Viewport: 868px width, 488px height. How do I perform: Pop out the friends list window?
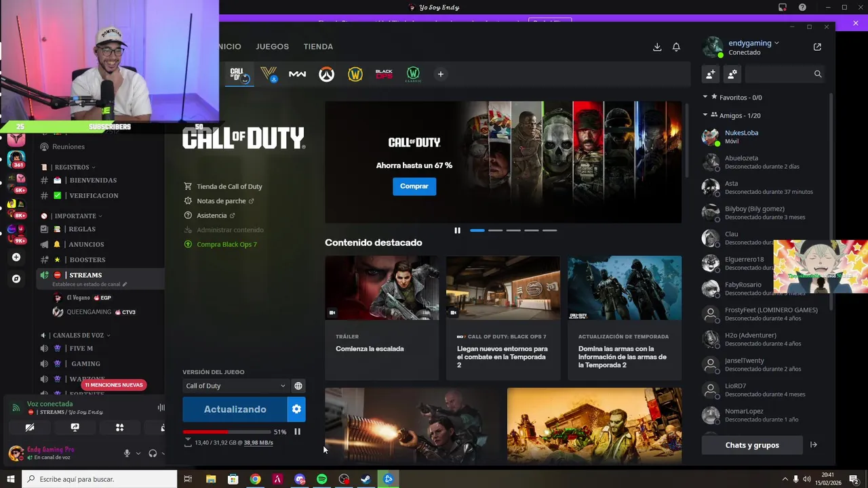[x=817, y=47]
